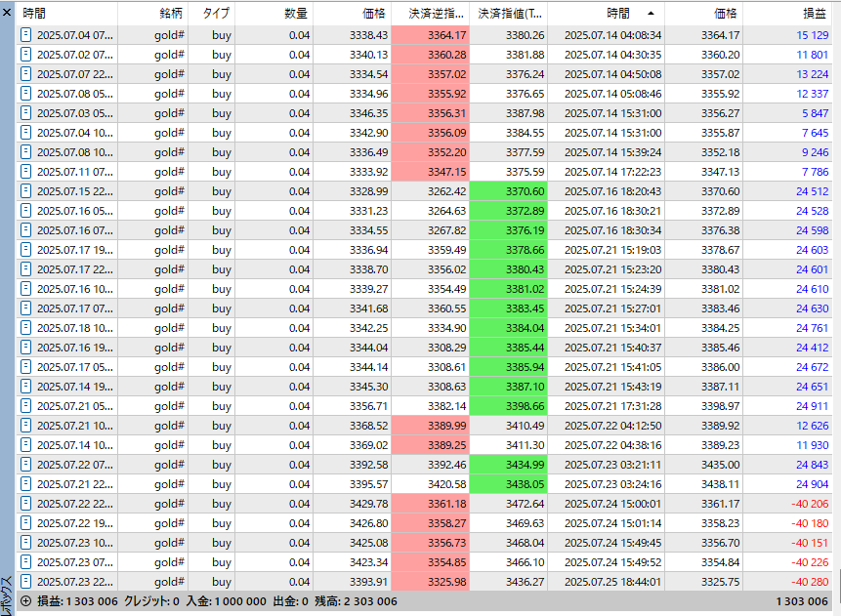Click order icon of row with profit 9 246
The width and height of the screenshot is (841, 616).
(x=25, y=152)
